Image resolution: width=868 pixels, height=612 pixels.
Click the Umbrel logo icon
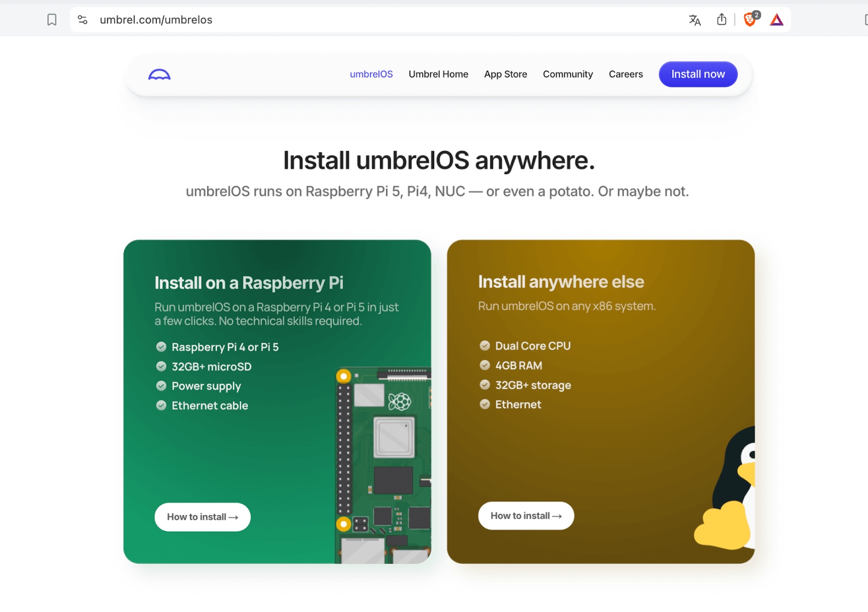(x=159, y=75)
